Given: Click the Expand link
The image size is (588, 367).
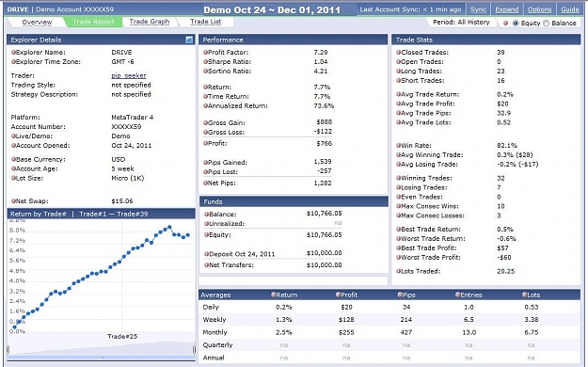Looking at the screenshot, I should [507, 9].
